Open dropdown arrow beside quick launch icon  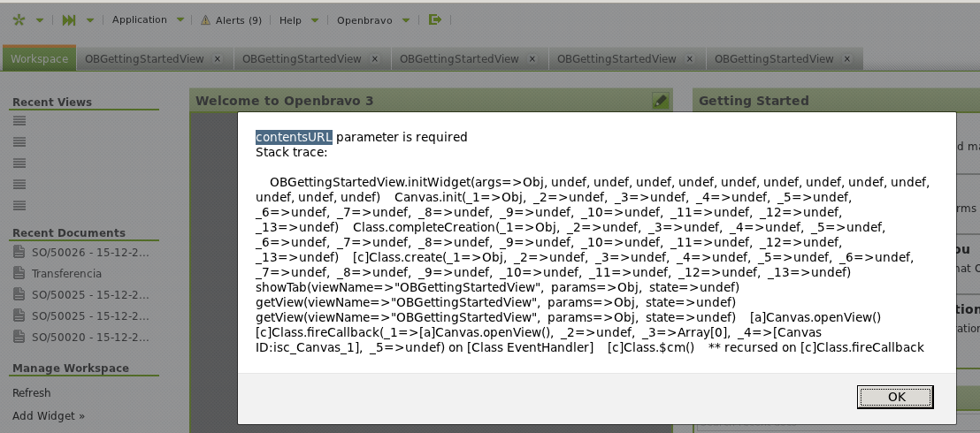pos(89,20)
